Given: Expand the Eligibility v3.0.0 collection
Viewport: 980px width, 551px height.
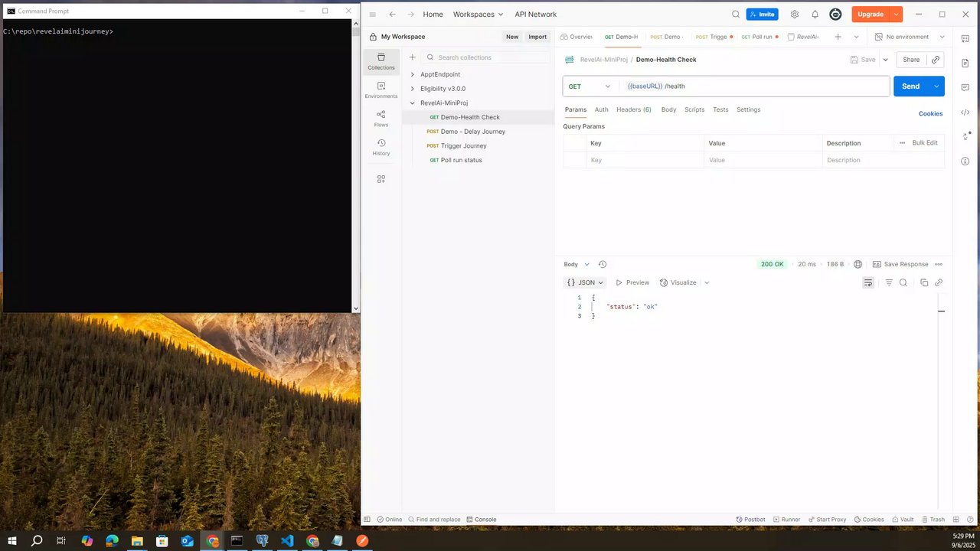Looking at the screenshot, I should coord(413,89).
